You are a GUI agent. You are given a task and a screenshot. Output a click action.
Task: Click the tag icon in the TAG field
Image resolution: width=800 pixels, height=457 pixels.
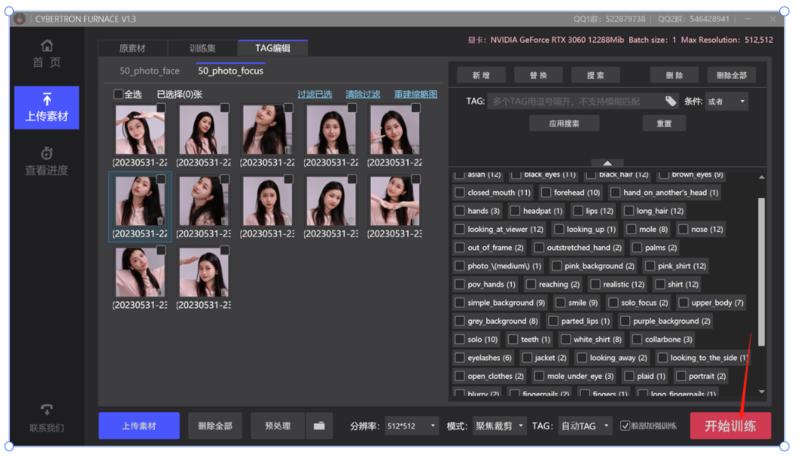pyautogui.click(x=670, y=101)
